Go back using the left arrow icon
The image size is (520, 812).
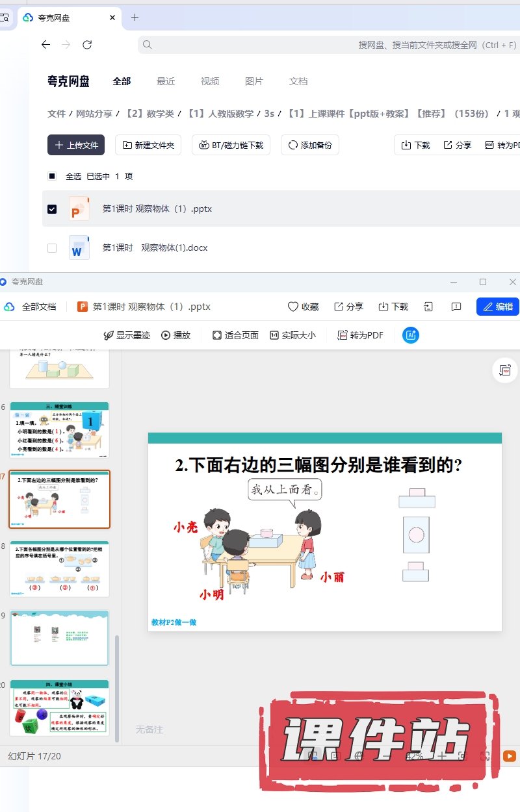(45, 45)
